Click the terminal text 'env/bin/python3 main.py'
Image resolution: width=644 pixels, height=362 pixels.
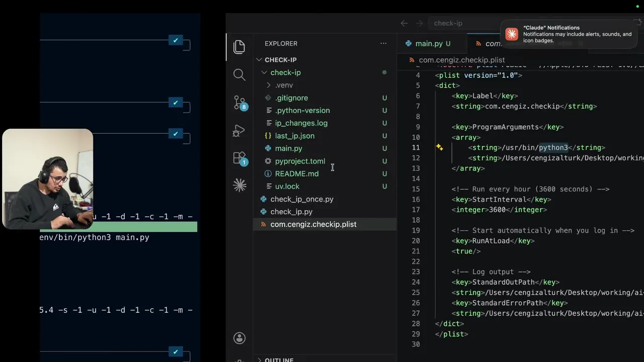[95, 237]
